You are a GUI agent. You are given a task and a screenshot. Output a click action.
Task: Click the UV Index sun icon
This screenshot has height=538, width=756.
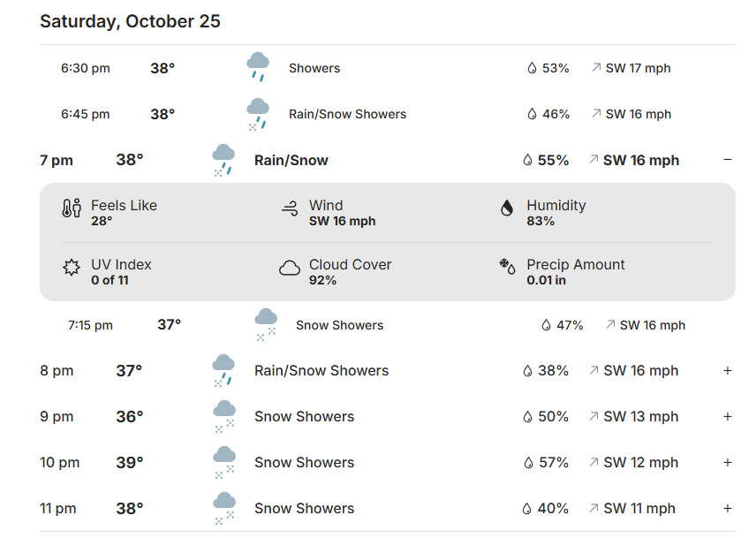pyautogui.click(x=72, y=268)
